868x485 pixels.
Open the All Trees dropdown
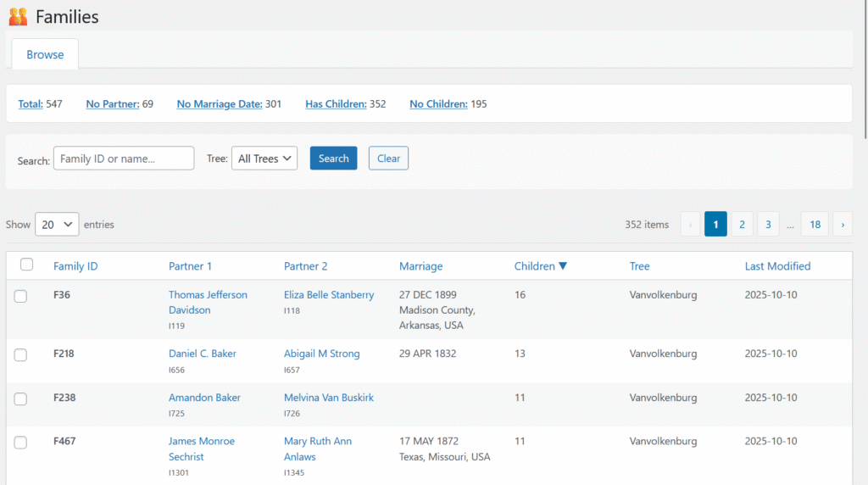(264, 159)
